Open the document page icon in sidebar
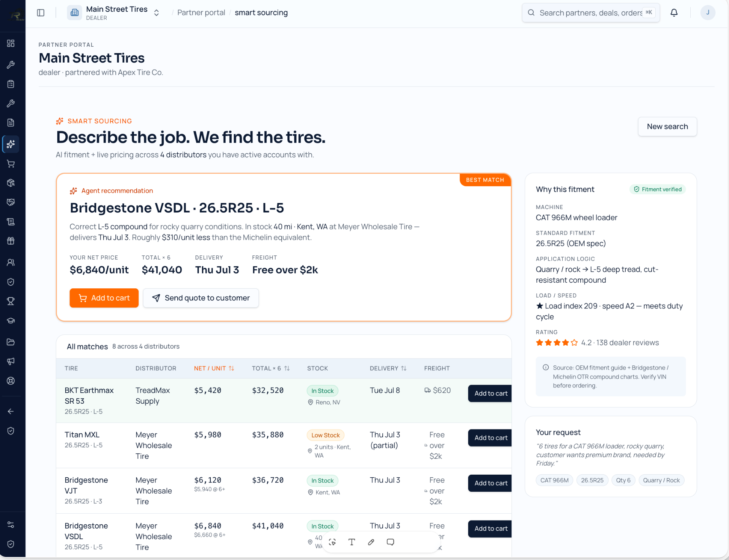Image resolution: width=729 pixels, height=560 pixels. (x=11, y=123)
